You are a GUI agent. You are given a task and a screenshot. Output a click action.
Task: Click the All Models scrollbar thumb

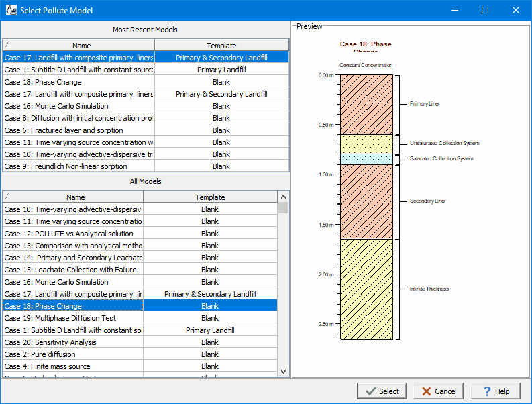283,208
